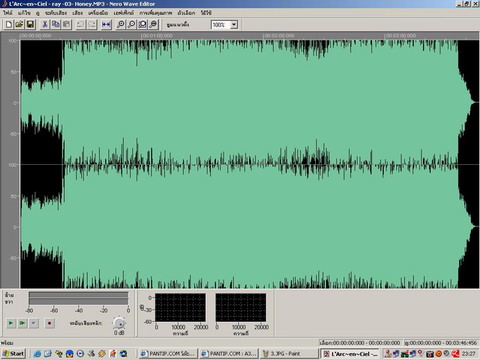The height and width of the screenshot is (360, 480).
Task: Start recording with the red Record button
Action: click(x=50, y=323)
